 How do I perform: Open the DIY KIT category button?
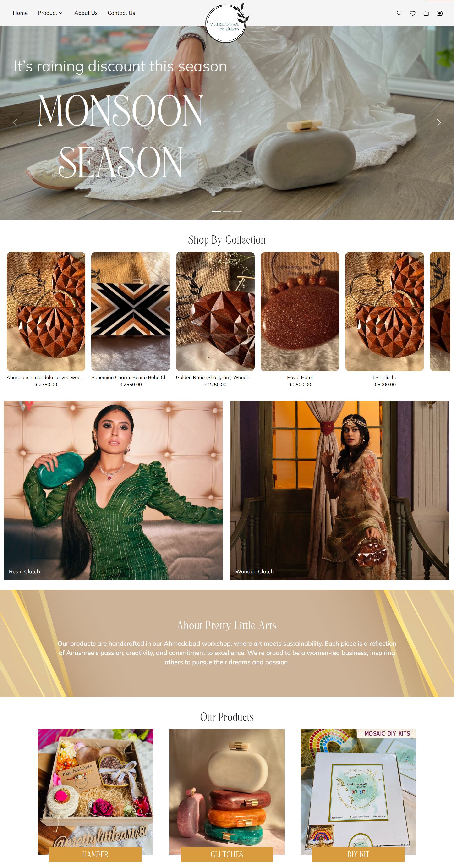358,854
